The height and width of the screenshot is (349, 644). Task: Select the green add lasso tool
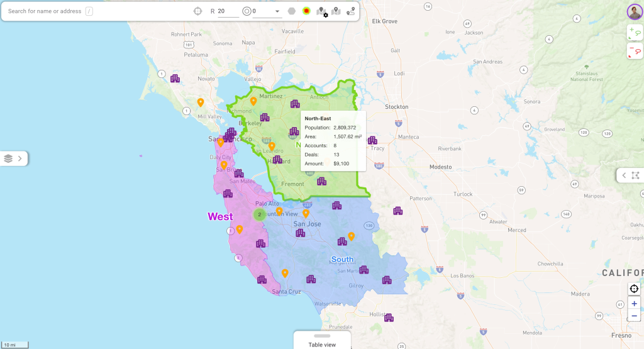634,33
